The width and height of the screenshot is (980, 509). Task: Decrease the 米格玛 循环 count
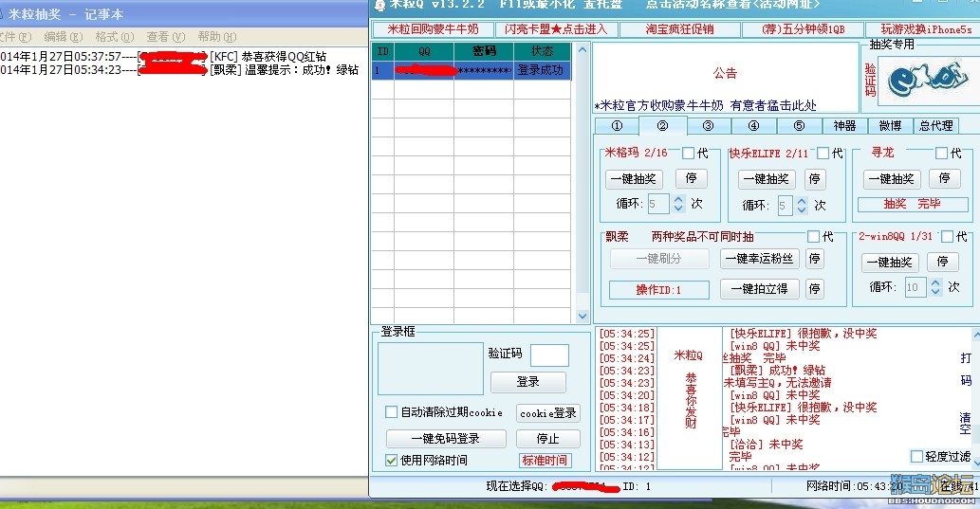pos(678,209)
